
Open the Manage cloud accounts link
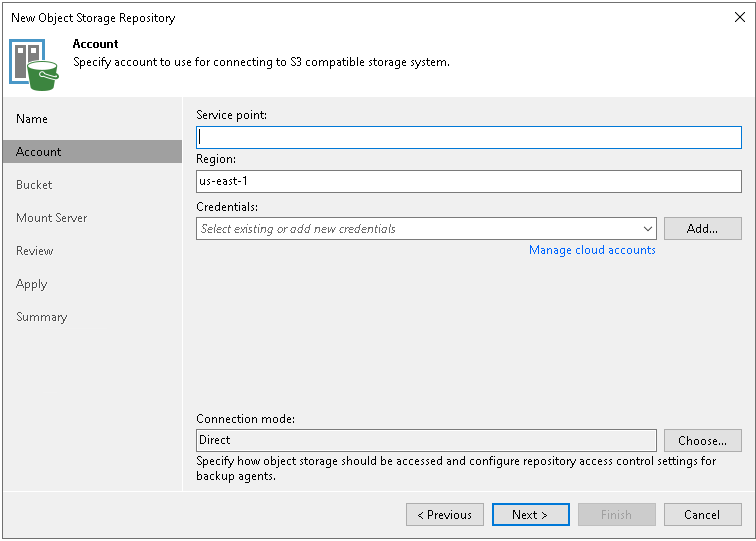click(x=592, y=250)
